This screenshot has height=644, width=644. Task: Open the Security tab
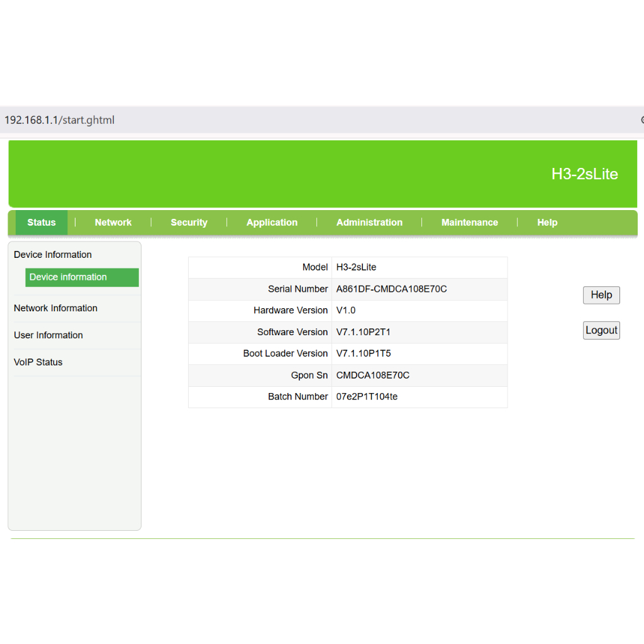pyautogui.click(x=189, y=223)
